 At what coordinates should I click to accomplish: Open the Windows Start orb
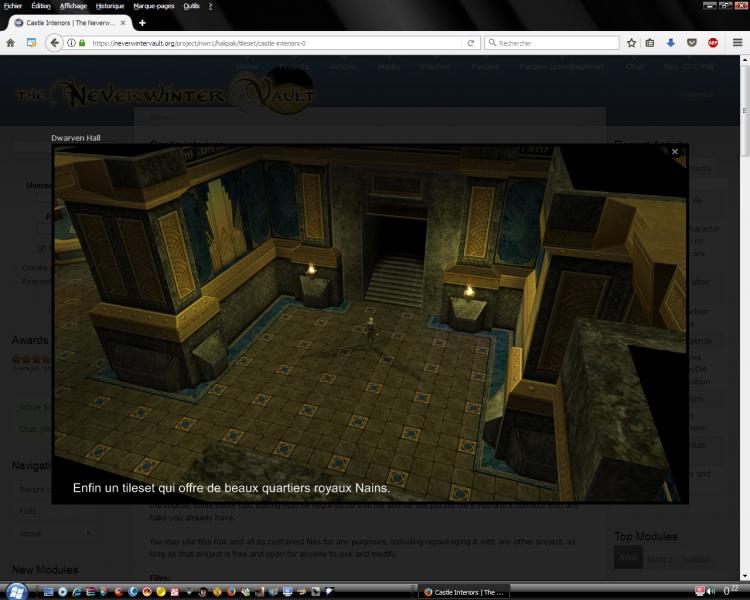click(16, 592)
